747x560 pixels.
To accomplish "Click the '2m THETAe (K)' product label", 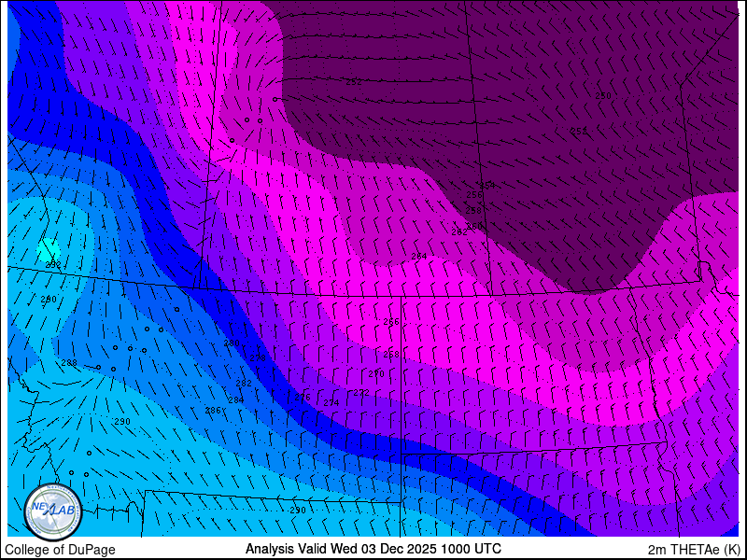I will 694,549.
